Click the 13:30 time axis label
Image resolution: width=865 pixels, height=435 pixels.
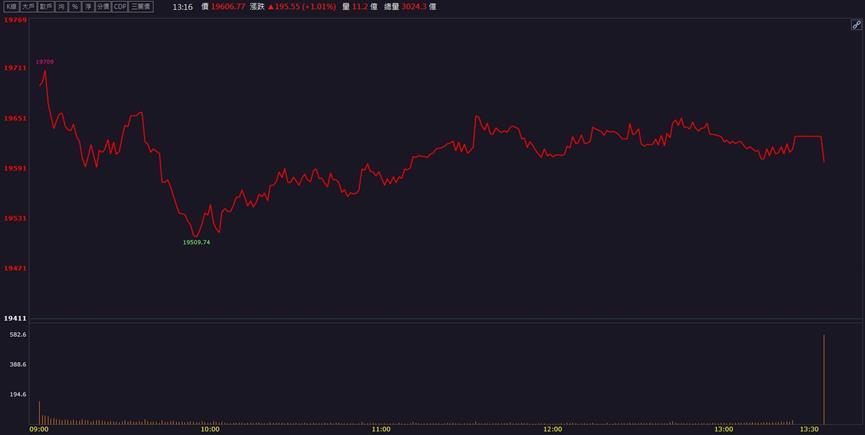(x=810, y=429)
